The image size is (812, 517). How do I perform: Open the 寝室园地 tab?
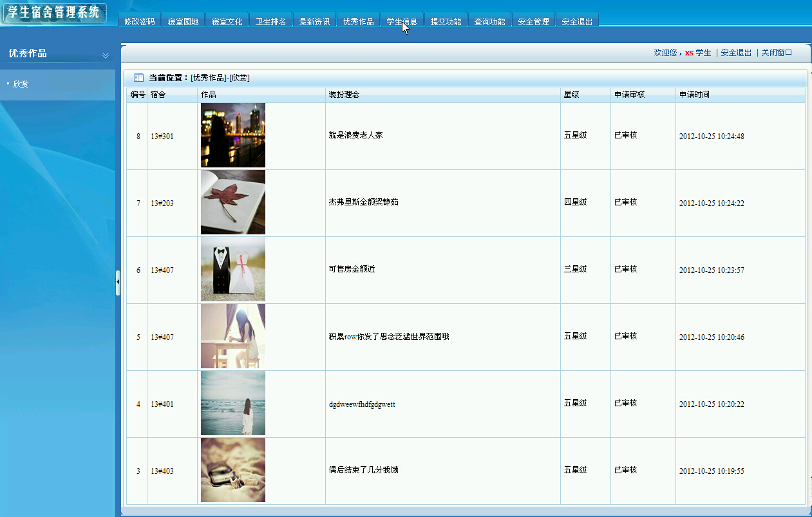[x=183, y=21]
